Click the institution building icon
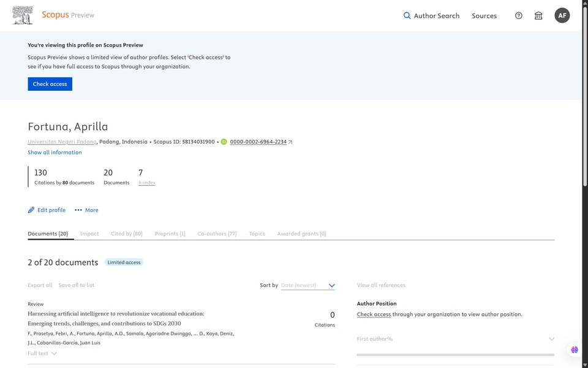Image resolution: width=588 pixels, height=368 pixels. [x=538, y=15]
